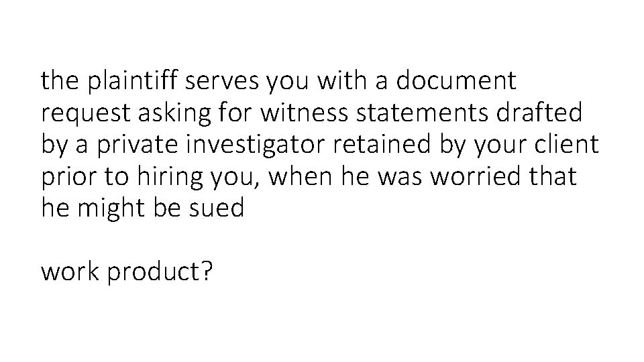The image size is (644, 362).
Task: Click the word "sued"
Action: point(217,208)
